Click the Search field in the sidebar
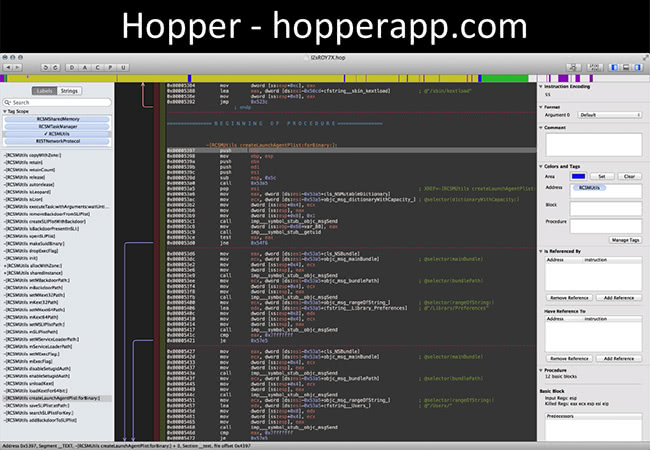This screenshot has width=650, height=450. [57, 102]
